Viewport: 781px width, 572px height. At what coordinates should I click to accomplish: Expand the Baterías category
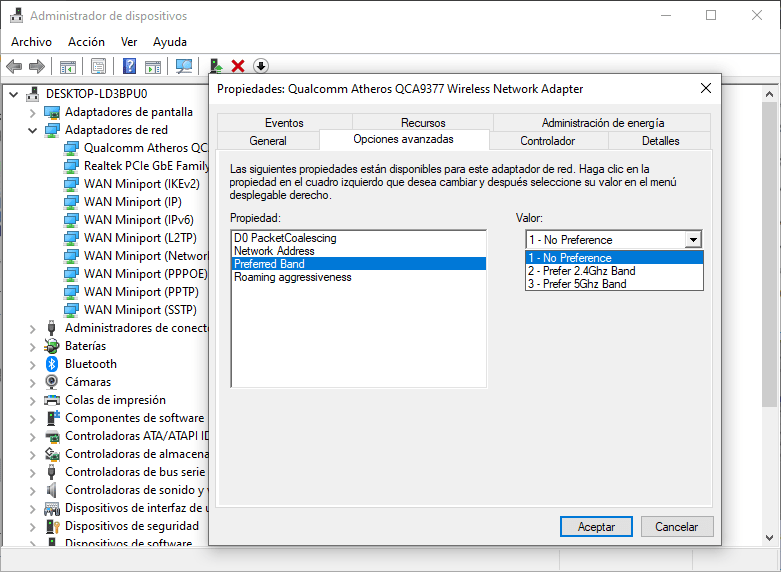(x=33, y=346)
